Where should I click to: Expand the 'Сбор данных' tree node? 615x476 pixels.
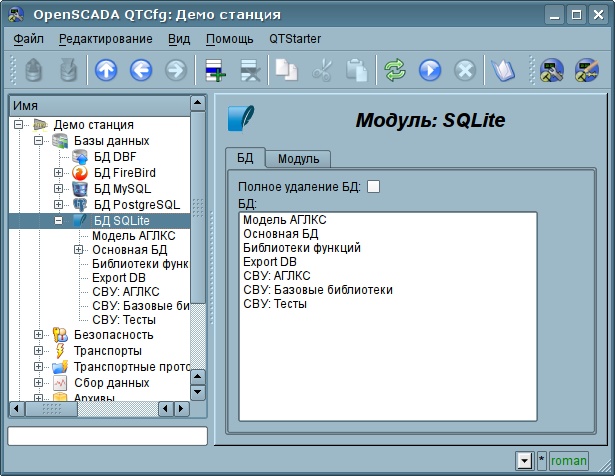(38, 382)
